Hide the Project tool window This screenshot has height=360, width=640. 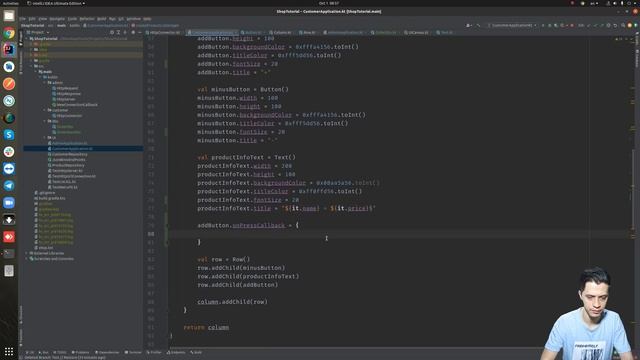click(x=140, y=32)
